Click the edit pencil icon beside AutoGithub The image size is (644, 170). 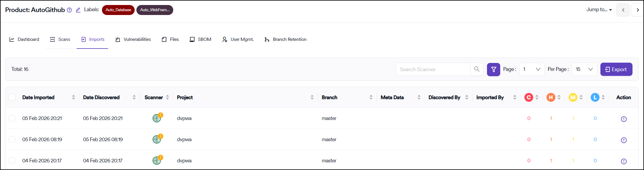point(78,10)
